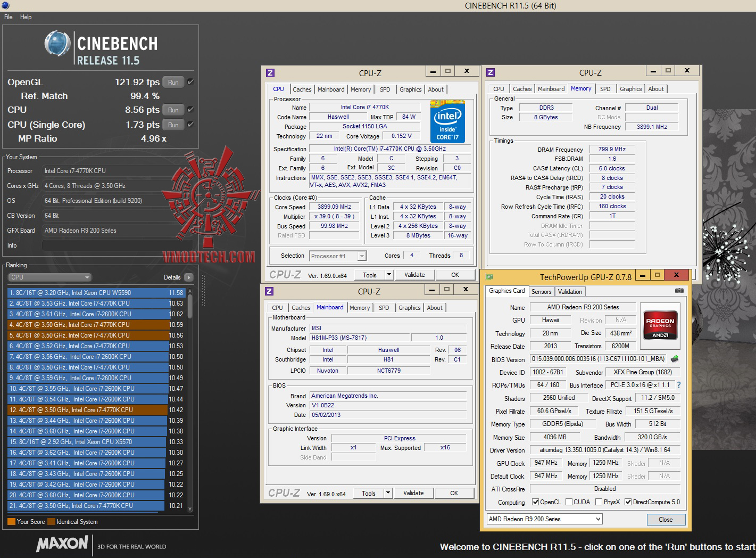Click the 4096 MB Memory Size value in GPU-Z

coord(555,437)
